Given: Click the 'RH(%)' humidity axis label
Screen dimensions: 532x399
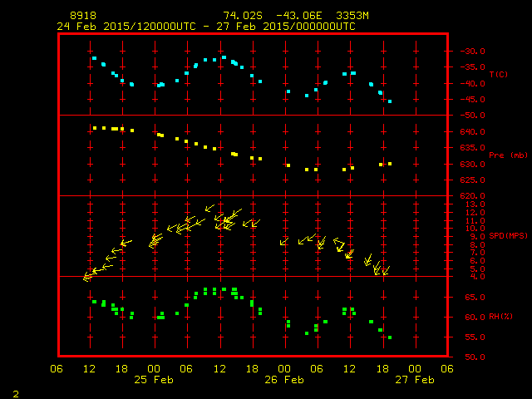Looking at the screenshot, I should tap(500, 316).
